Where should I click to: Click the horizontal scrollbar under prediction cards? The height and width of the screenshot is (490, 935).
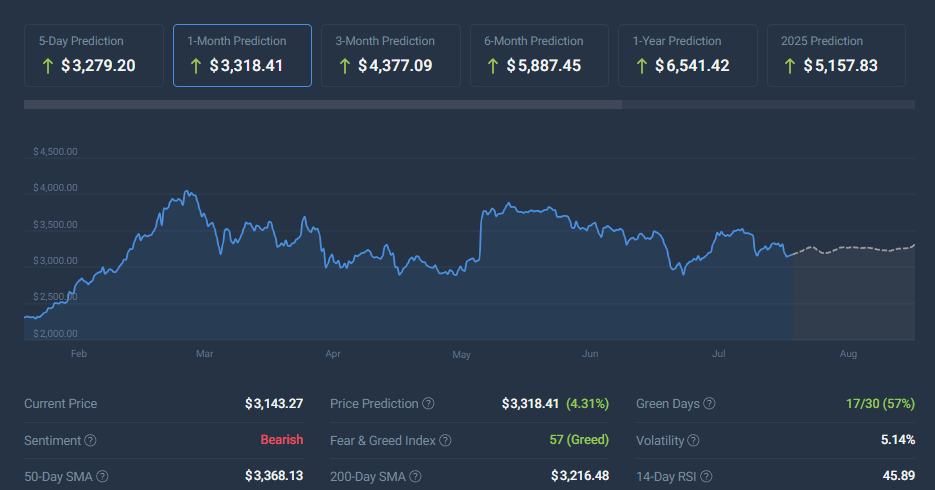[x=322, y=104]
